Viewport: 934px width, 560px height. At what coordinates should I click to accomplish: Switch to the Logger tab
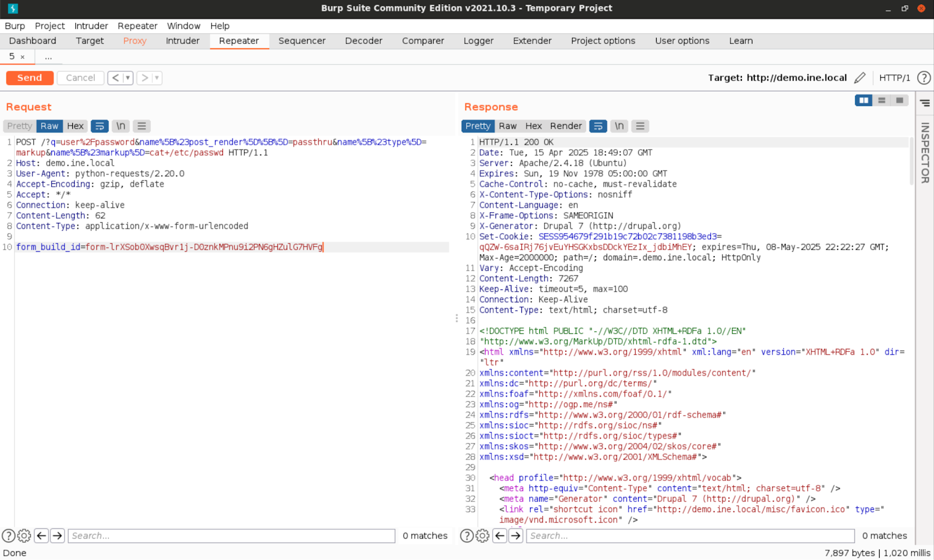(479, 41)
